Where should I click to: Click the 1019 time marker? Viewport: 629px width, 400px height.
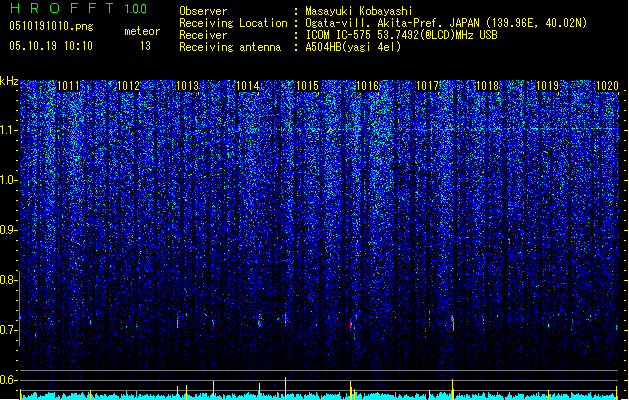[x=548, y=86]
